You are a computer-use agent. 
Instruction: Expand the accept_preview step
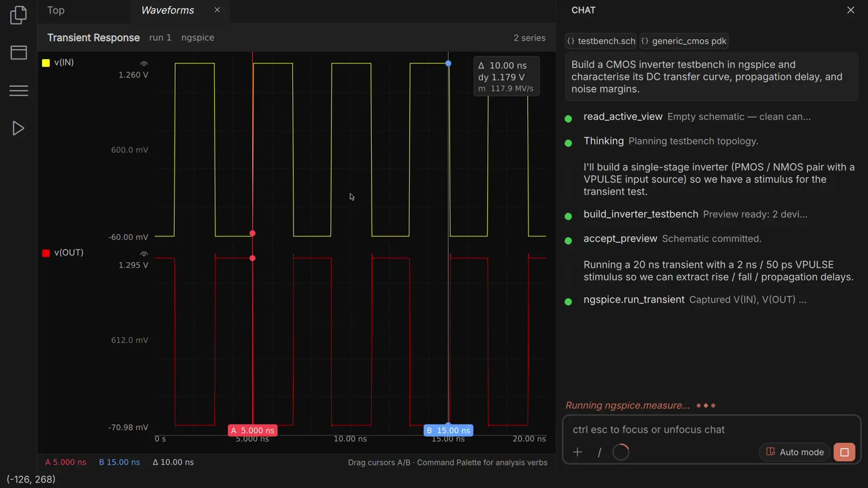click(x=673, y=239)
